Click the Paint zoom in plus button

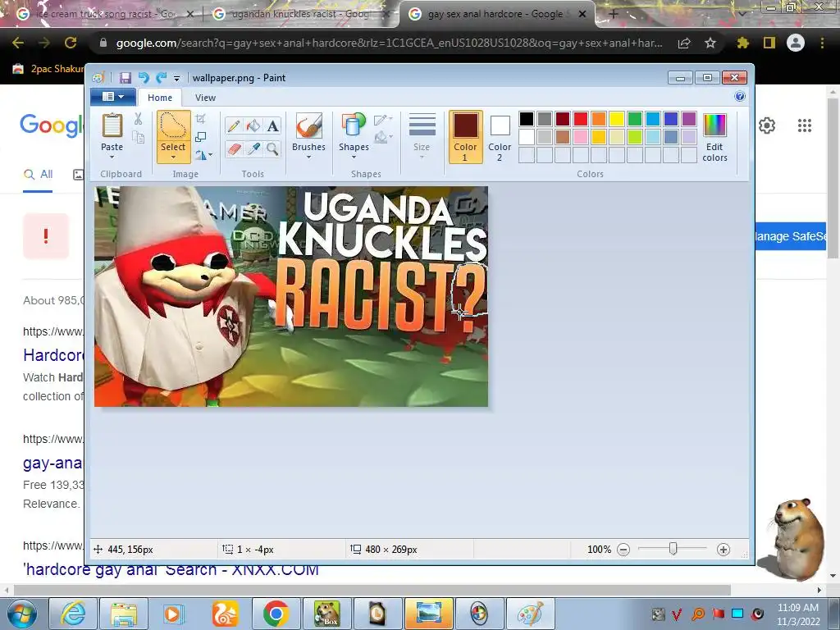tap(724, 549)
